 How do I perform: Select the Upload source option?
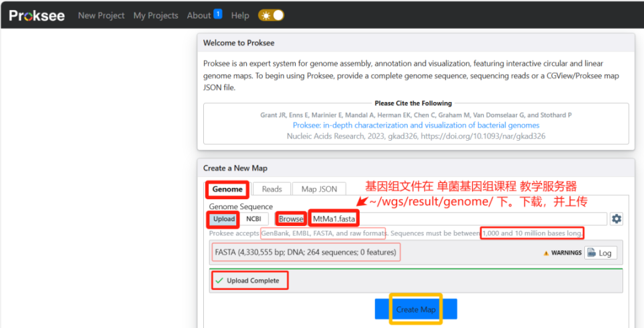(x=224, y=219)
